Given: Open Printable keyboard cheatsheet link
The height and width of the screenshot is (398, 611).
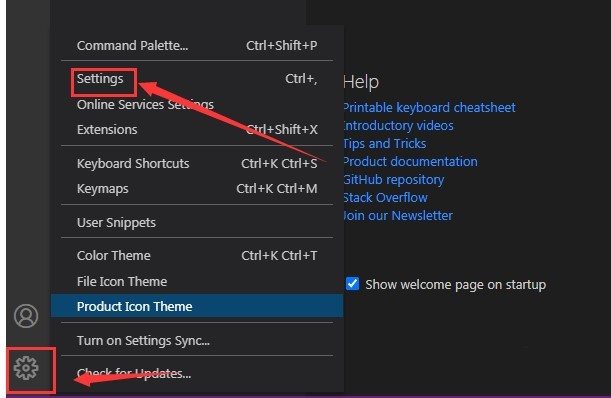Looking at the screenshot, I should tap(429, 107).
